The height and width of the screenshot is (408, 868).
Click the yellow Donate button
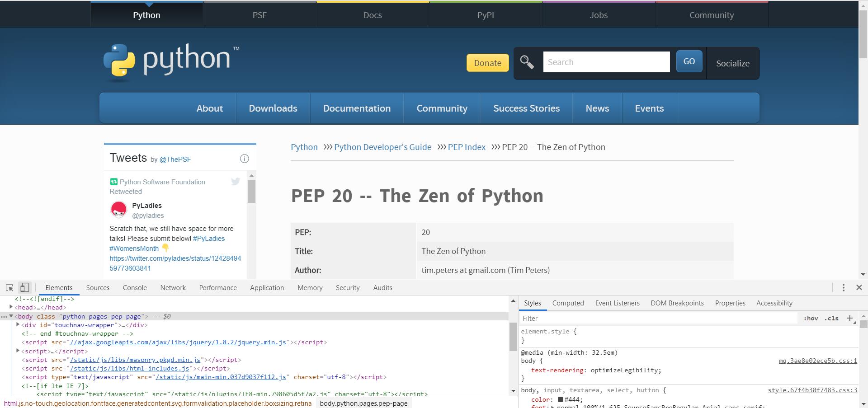click(487, 63)
